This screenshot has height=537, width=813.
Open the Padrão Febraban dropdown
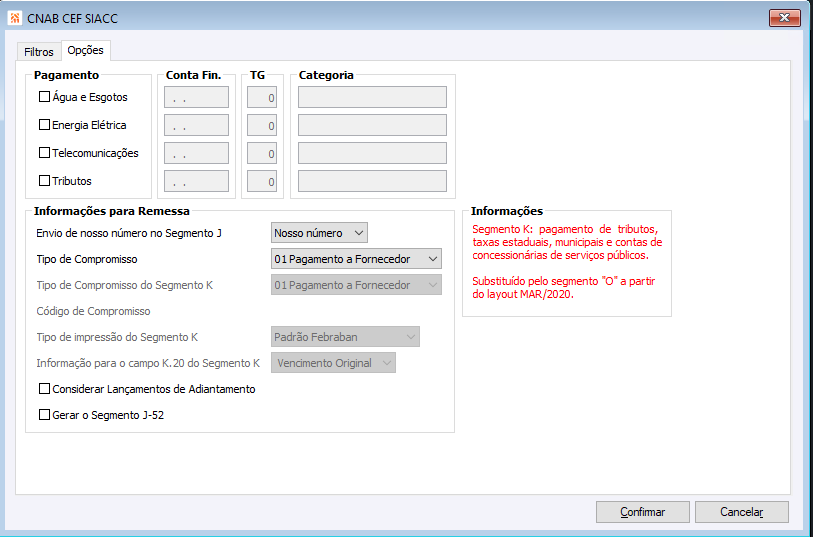(x=345, y=337)
